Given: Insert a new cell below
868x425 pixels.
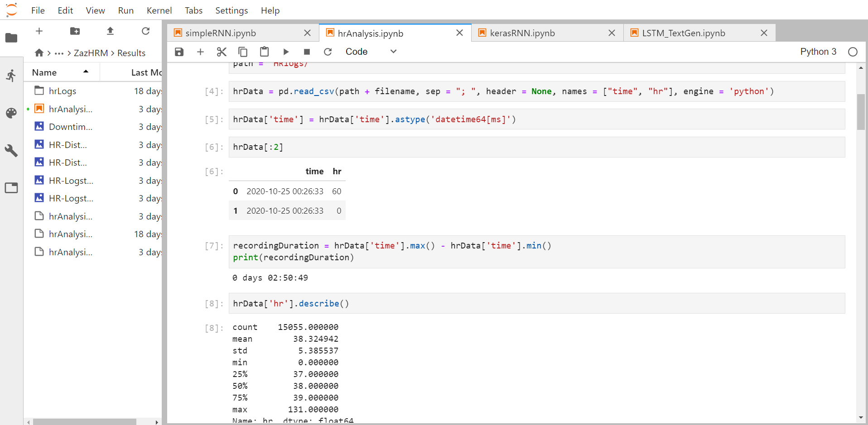Looking at the screenshot, I should coord(200,52).
